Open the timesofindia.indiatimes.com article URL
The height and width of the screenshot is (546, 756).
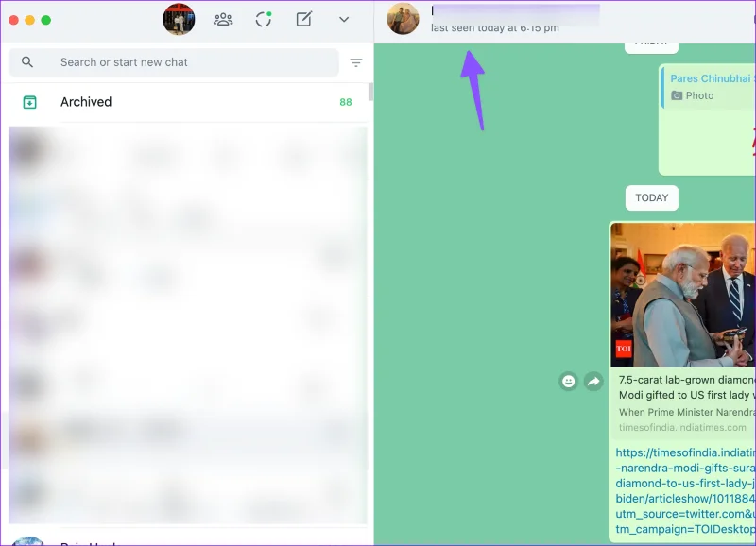pos(686,490)
